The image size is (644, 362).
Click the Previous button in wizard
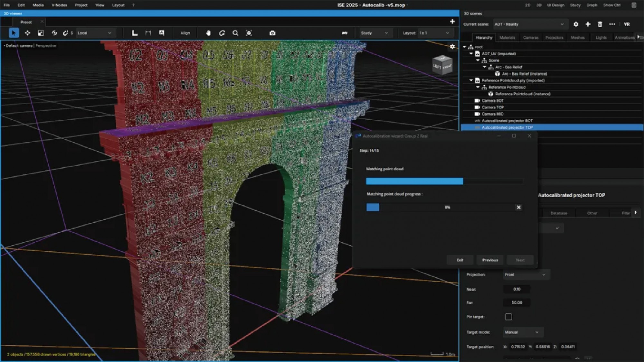pyautogui.click(x=490, y=260)
